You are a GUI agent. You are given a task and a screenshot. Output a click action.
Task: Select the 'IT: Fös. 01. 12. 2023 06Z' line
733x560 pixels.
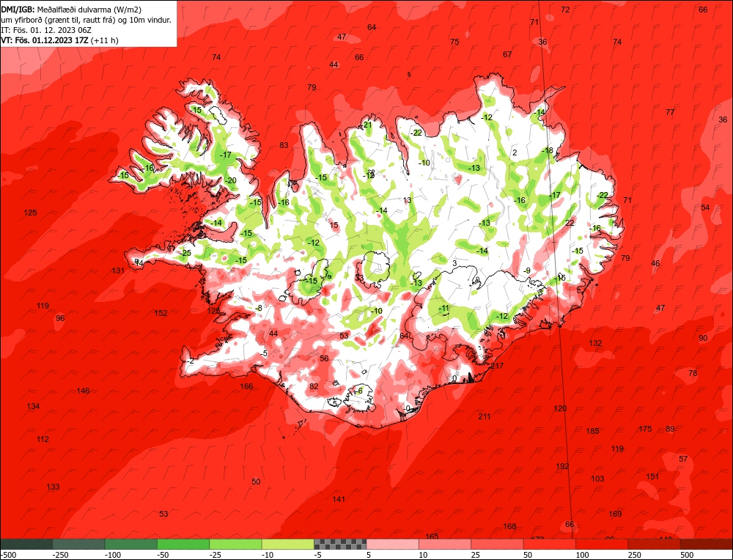tap(45, 30)
